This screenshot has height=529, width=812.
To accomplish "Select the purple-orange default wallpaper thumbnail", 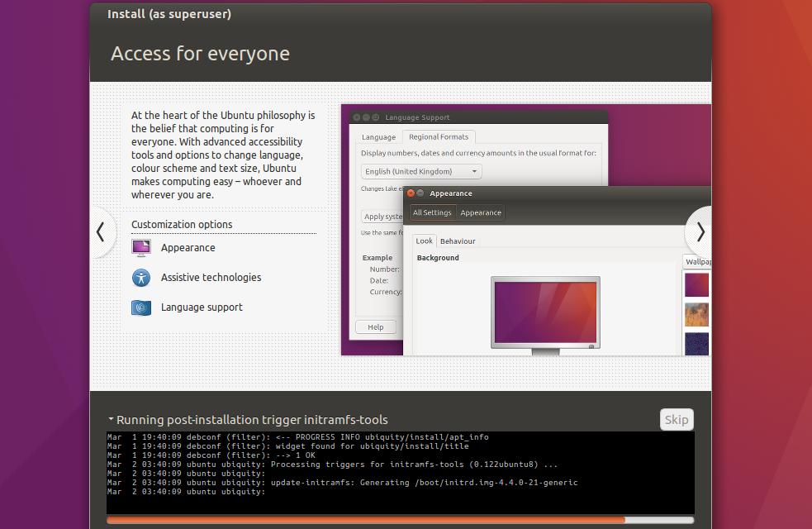I will 696,284.
